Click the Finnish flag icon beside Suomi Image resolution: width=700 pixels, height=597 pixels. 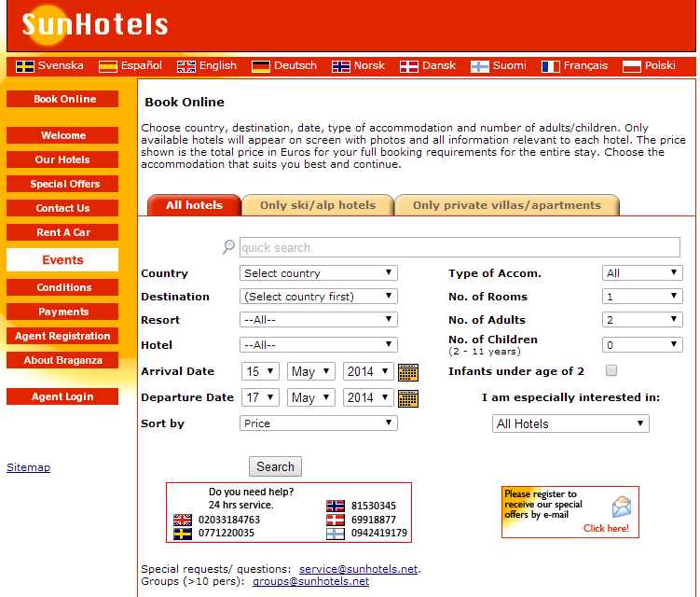pyautogui.click(x=480, y=66)
